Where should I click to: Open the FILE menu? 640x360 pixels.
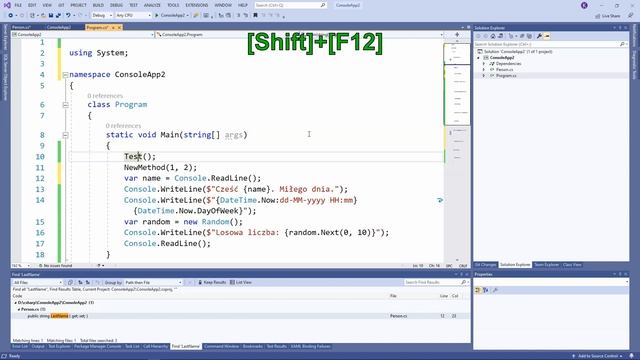coord(18,5)
